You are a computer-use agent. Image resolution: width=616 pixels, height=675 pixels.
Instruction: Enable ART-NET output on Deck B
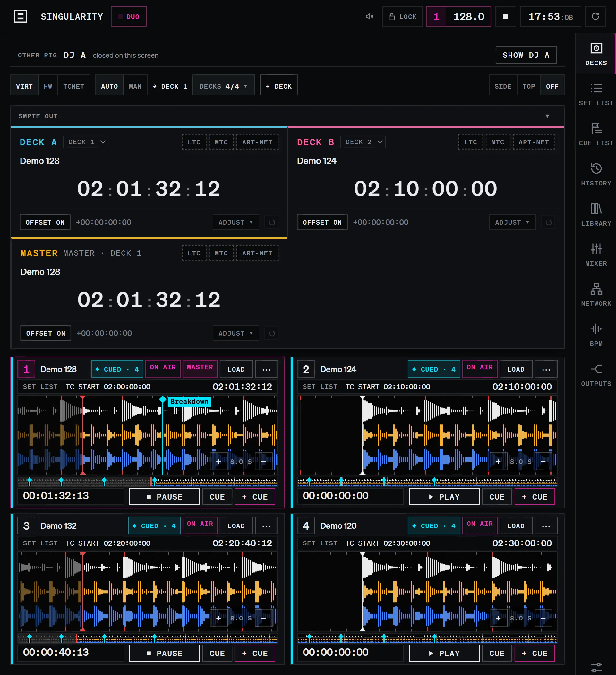click(x=534, y=142)
